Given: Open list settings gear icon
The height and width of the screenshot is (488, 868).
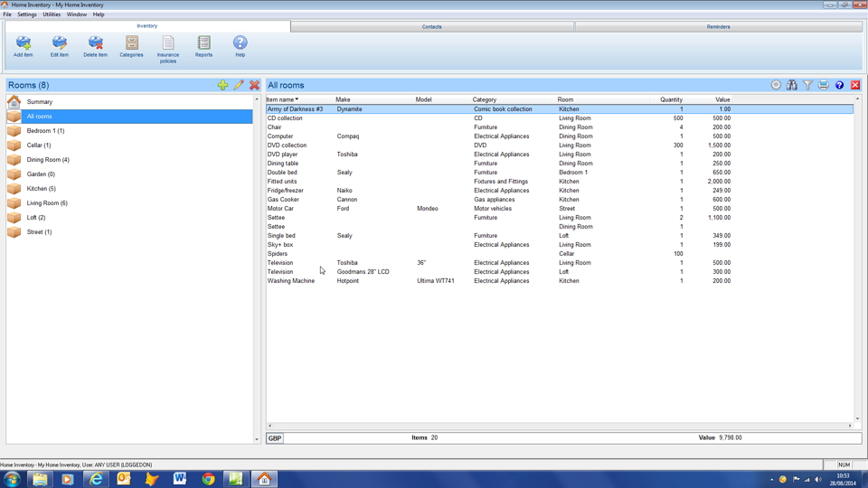Looking at the screenshot, I should click(x=776, y=85).
